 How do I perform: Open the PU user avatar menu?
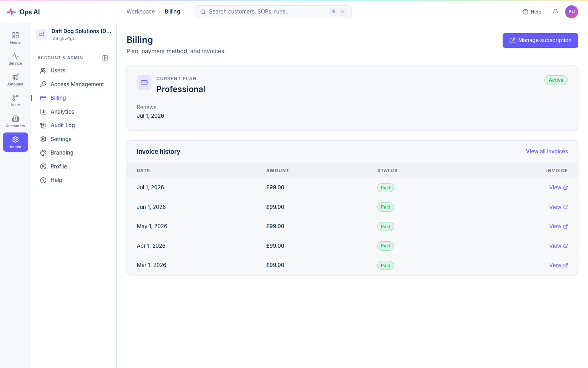[572, 12]
